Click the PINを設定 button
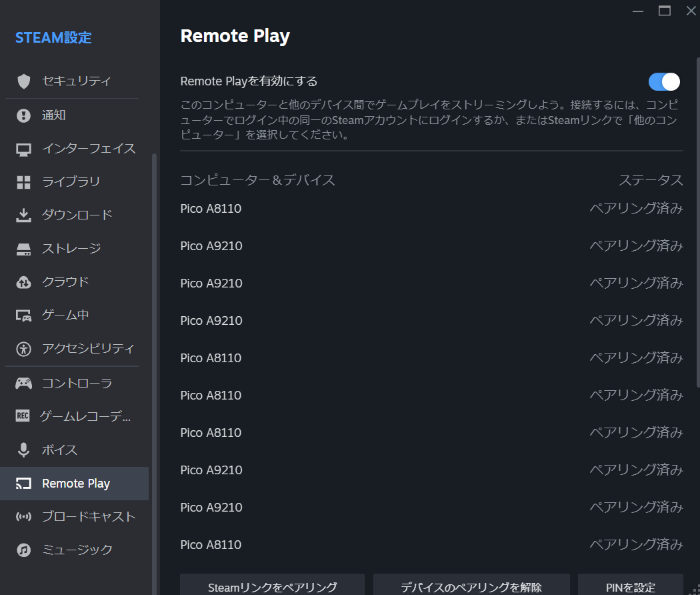The image size is (700, 595). pos(630,586)
